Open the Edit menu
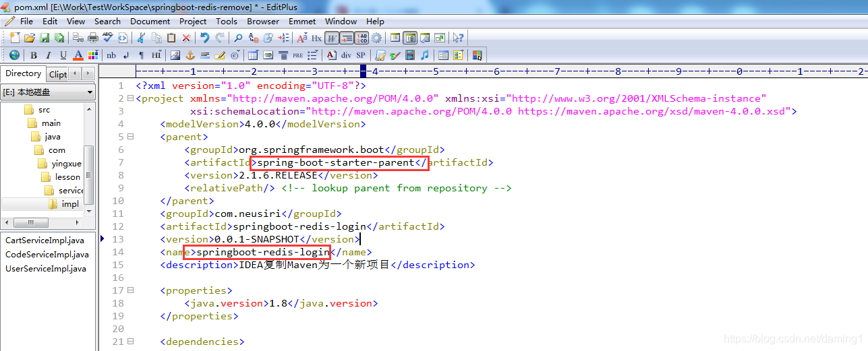 (50, 21)
